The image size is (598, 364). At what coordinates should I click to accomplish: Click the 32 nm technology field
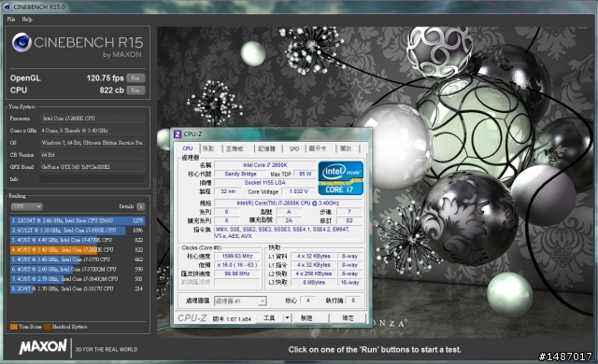[228, 191]
